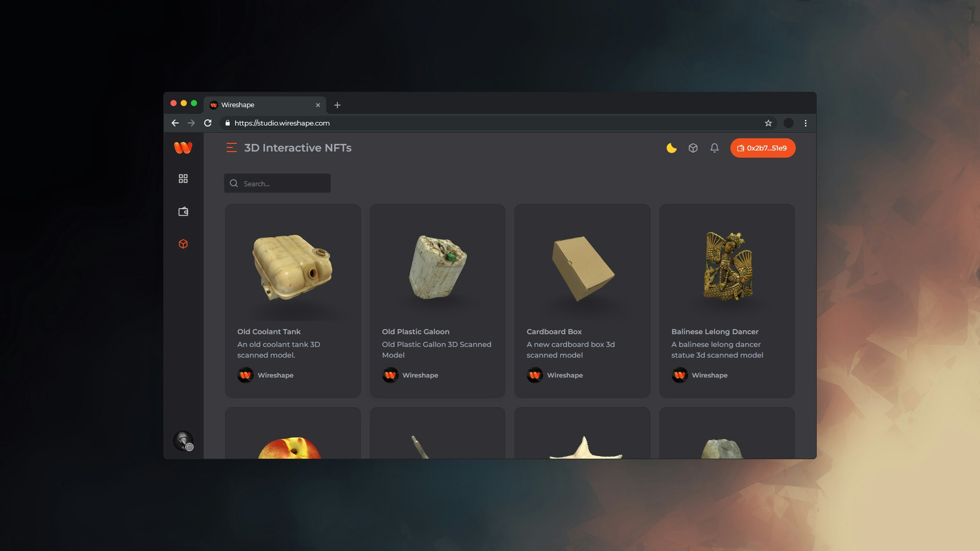Click the Search input field
The width and height of the screenshot is (980, 551).
[x=277, y=183]
